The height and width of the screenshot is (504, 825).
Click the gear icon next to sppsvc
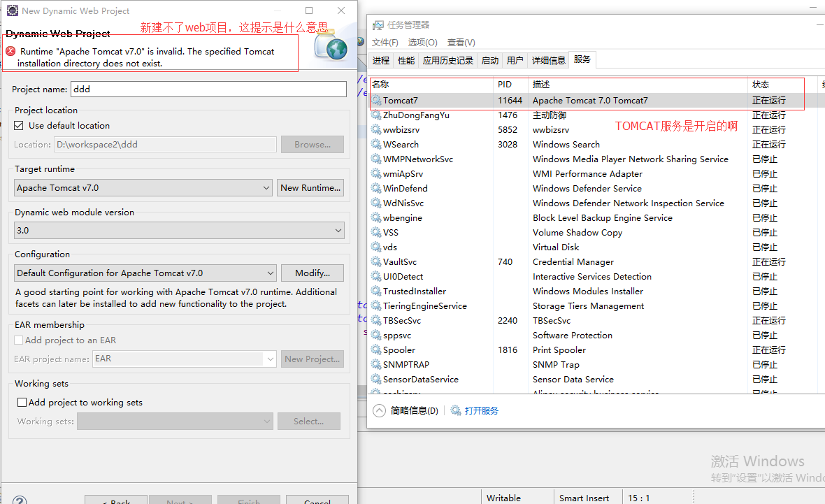point(376,335)
